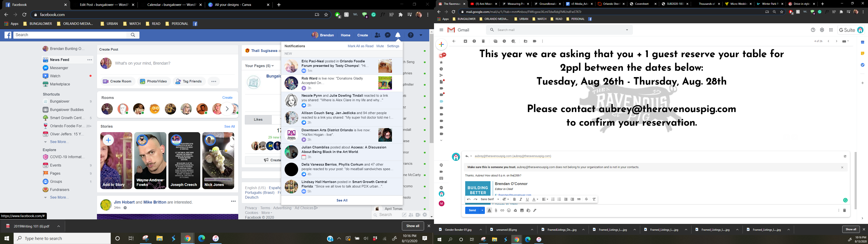The height and width of the screenshot is (244, 868).
Task: Send the Gmail reply
Action: point(472,210)
